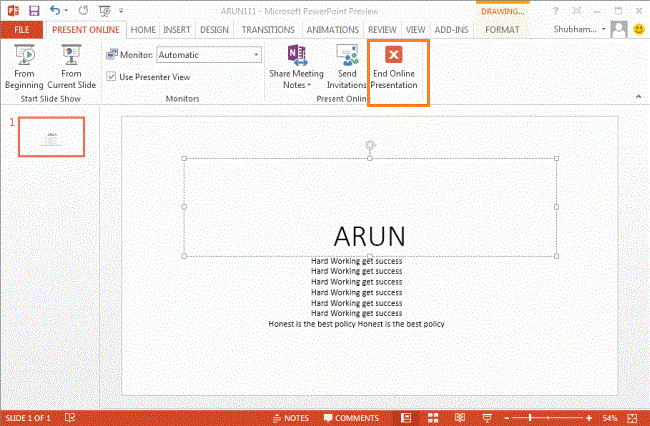650x426 pixels.
Task: Click Ribbon Display Options icon
Action: [577, 11]
